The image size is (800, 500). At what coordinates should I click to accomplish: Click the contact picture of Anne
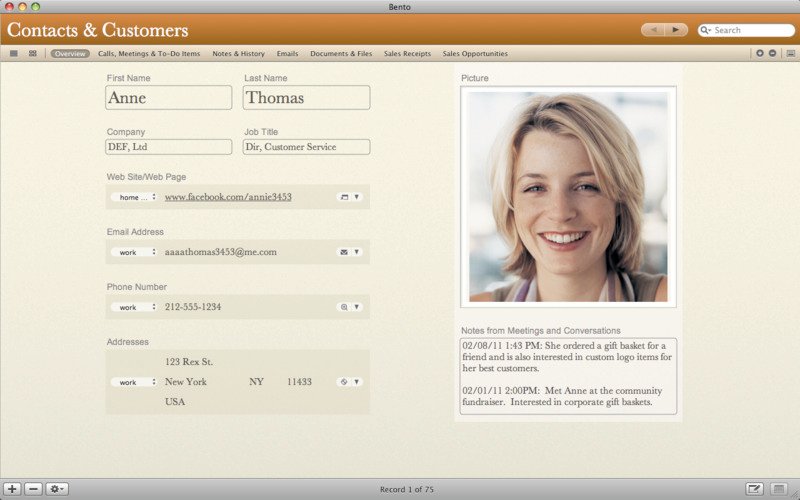pos(567,197)
